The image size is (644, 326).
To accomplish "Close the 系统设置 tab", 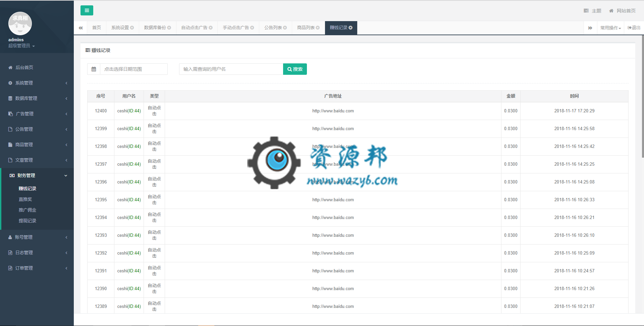I will [132, 28].
